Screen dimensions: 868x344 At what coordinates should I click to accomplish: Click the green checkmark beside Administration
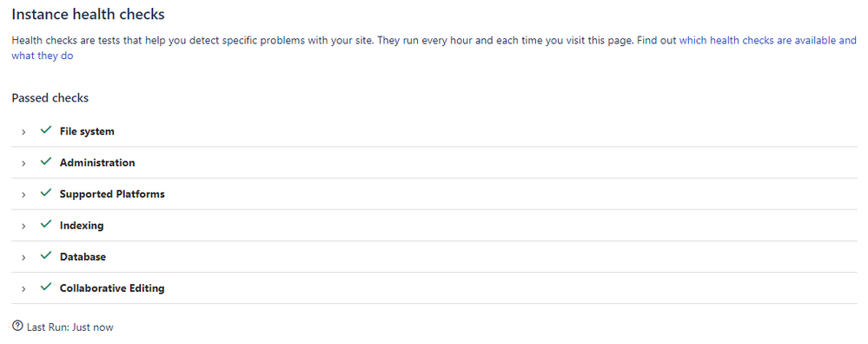[46, 162]
